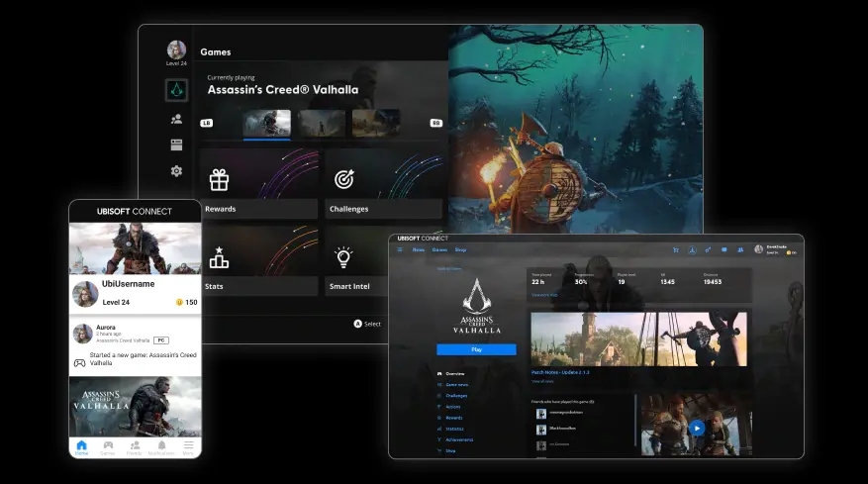Tap the Friends tab in mobile app
Image resolution: width=868 pixels, height=484 pixels.
click(135, 447)
